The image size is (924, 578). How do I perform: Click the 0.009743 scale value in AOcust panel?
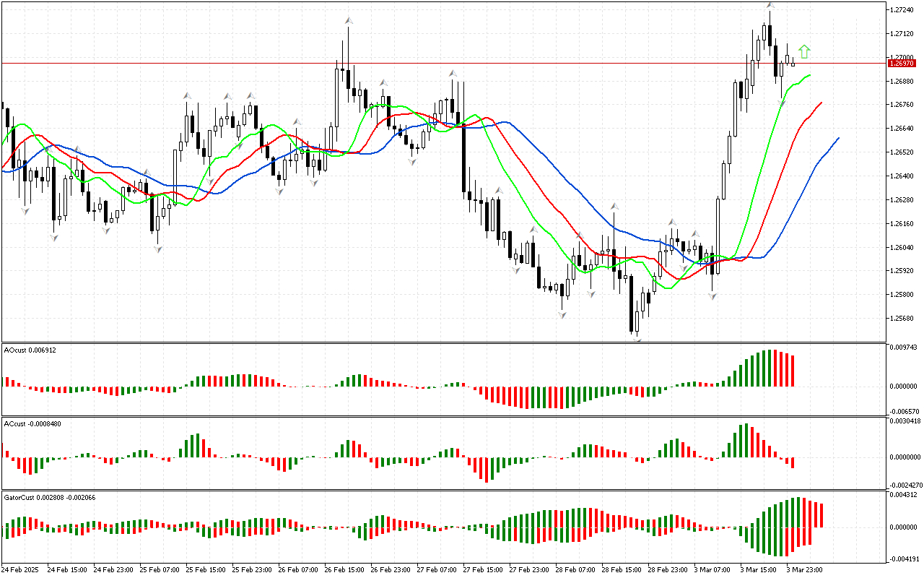point(904,348)
